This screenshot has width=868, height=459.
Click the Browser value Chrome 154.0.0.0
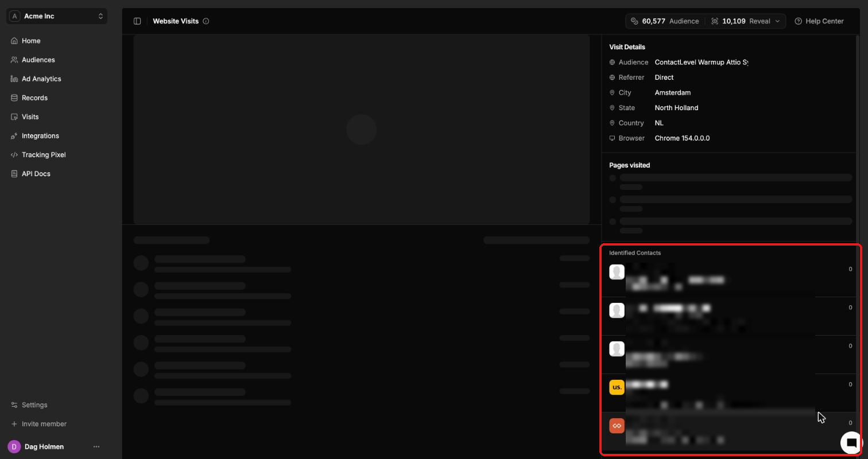click(683, 138)
